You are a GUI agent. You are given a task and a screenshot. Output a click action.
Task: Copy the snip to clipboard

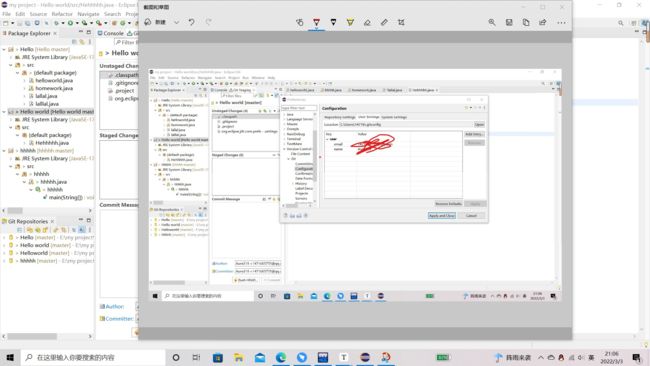526,22
